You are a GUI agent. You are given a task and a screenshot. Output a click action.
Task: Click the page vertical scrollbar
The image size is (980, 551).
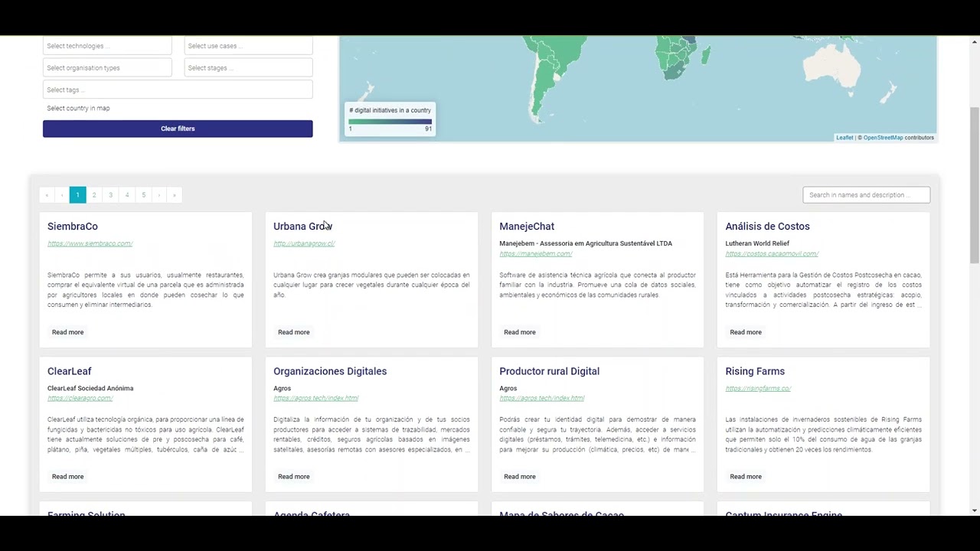tap(974, 187)
